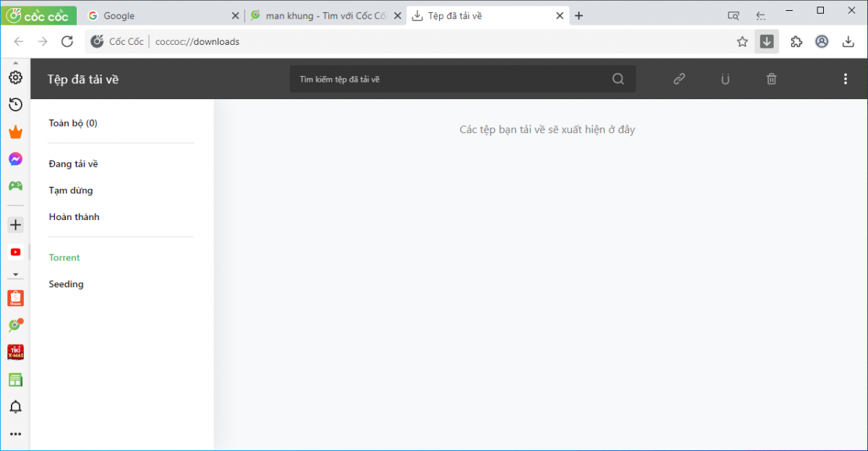Click the magnet torrent icon in header
The height and width of the screenshot is (451, 868).
[x=725, y=79]
